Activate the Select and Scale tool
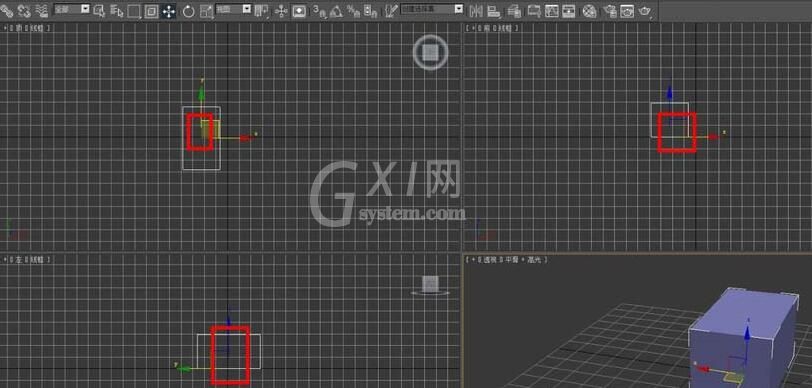The width and height of the screenshot is (812, 388). 207,11
